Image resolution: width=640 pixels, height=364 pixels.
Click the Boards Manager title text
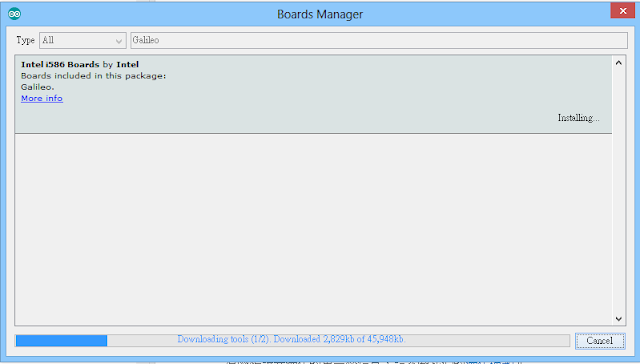coord(320,14)
